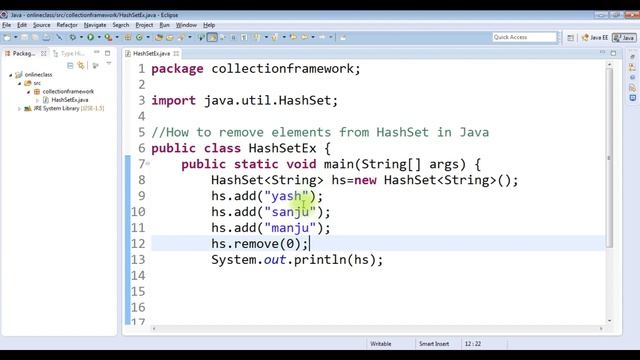This screenshot has height=360, width=640.
Task: Expand the JRE System Library node
Action: [x=19, y=109]
